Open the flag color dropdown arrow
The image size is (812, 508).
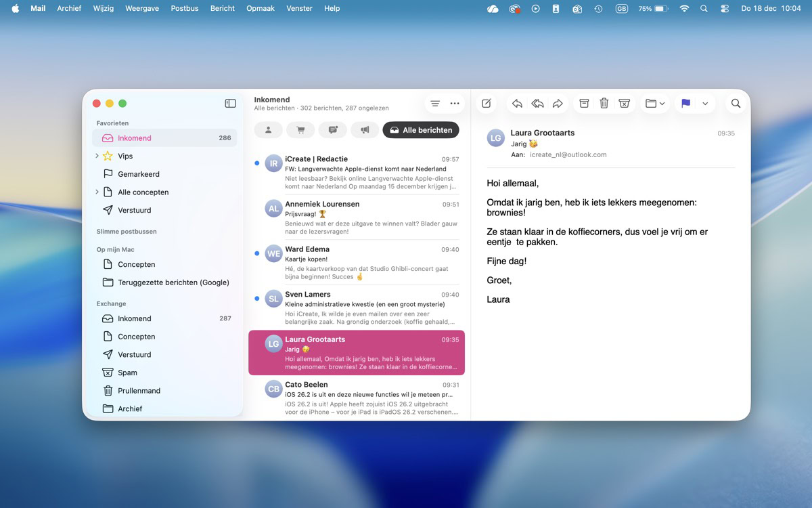pos(705,104)
